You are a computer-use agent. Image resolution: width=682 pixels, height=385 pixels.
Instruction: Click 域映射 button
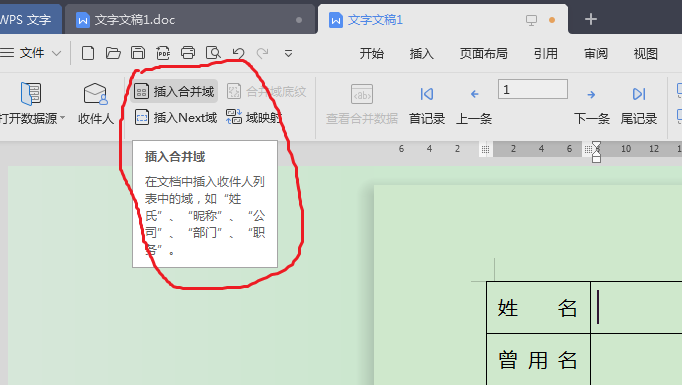[254, 117]
